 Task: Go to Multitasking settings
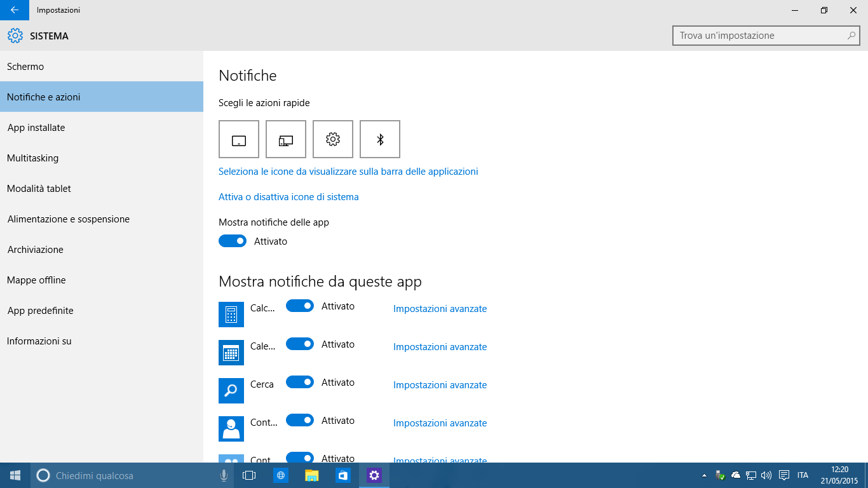point(102,158)
